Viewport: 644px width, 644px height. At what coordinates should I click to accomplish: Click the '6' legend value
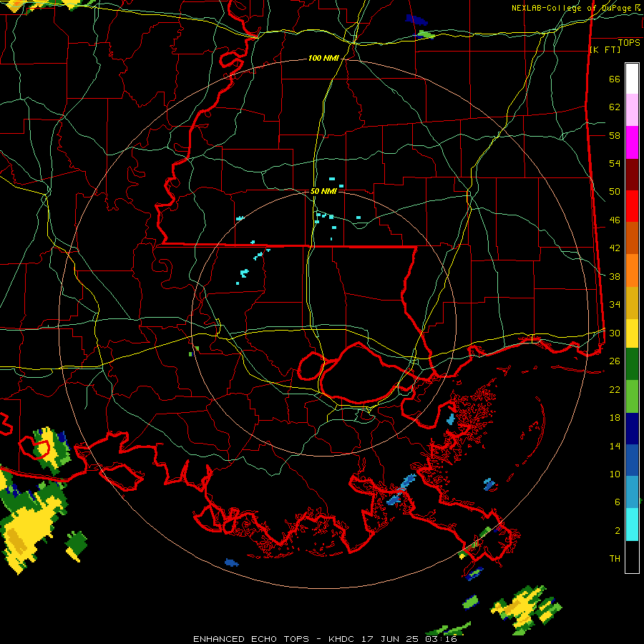(617, 502)
